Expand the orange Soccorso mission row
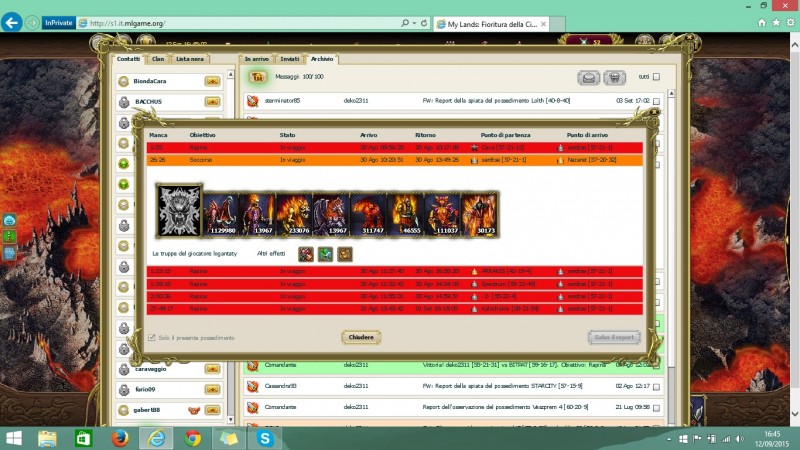 coord(400,159)
